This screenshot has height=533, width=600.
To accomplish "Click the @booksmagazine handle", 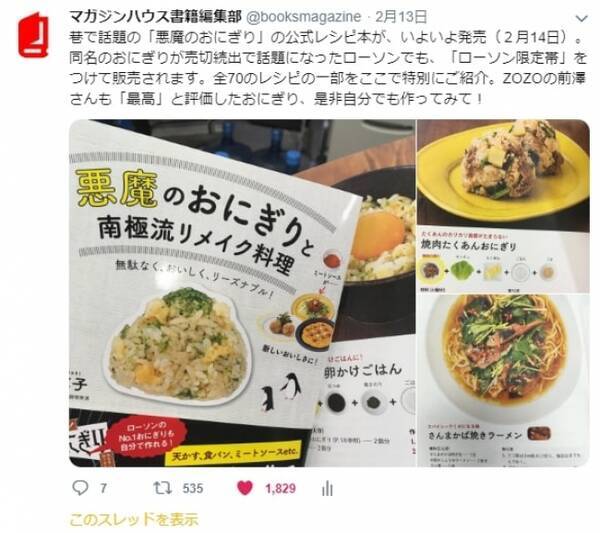I will point(303,17).
